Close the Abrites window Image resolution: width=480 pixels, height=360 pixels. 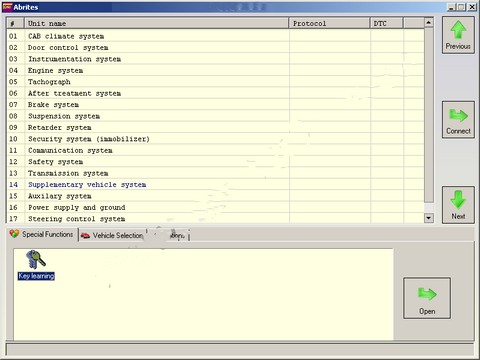[472, 7]
